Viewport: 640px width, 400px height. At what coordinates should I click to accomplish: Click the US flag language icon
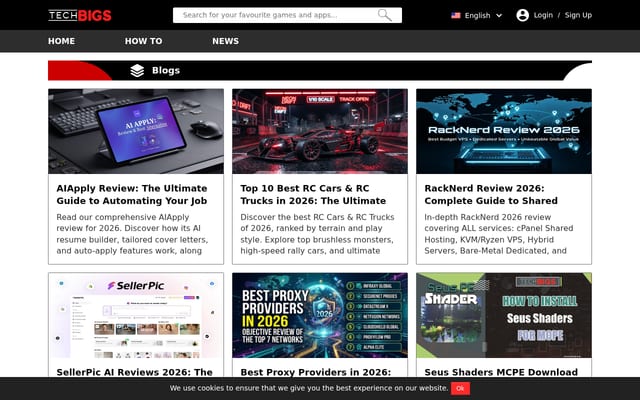click(456, 16)
